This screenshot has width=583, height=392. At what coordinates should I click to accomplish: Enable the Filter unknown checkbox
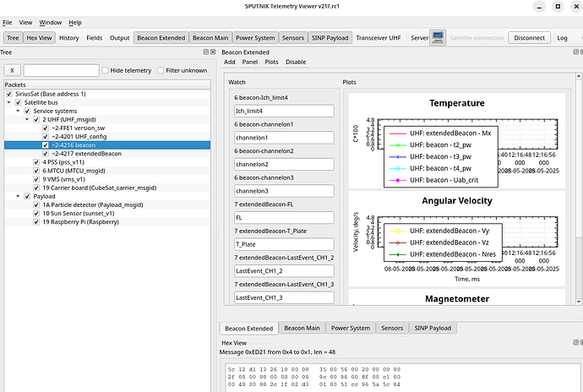click(x=161, y=70)
